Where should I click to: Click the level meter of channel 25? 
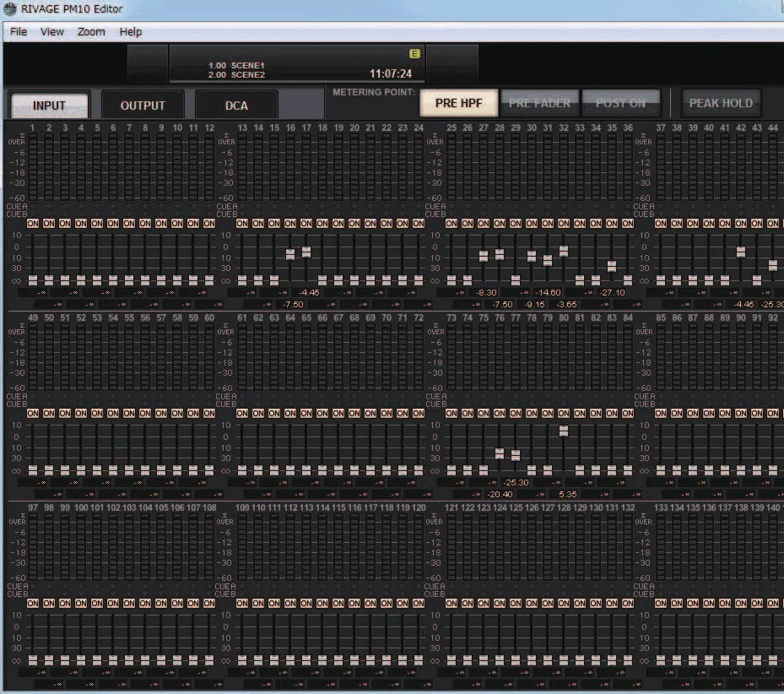tap(451, 168)
